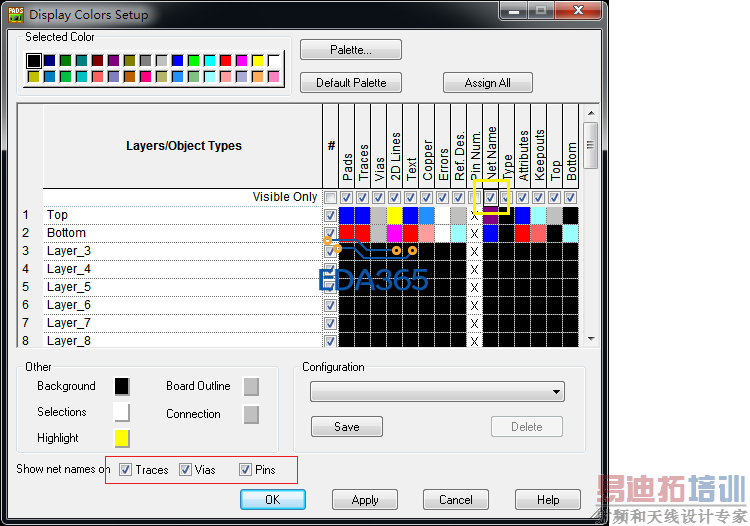750x526 pixels.
Task: Toggle show net names on Vias
Action: tap(185, 470)
